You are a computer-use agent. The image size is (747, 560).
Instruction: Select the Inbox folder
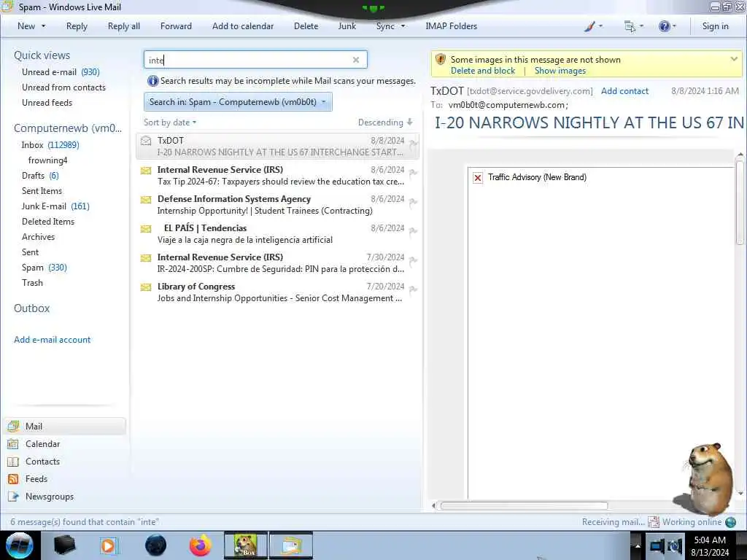coord(50,145)
